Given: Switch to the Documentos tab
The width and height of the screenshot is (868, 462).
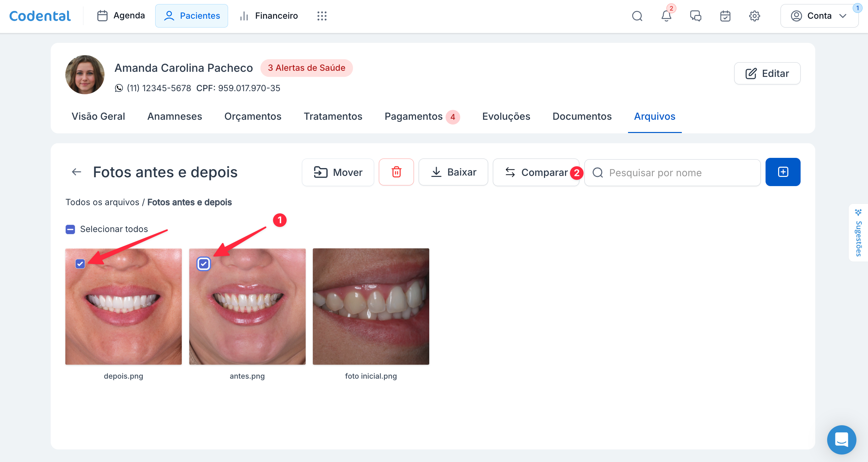Looking at the screenshot, I should coord(582,116).
